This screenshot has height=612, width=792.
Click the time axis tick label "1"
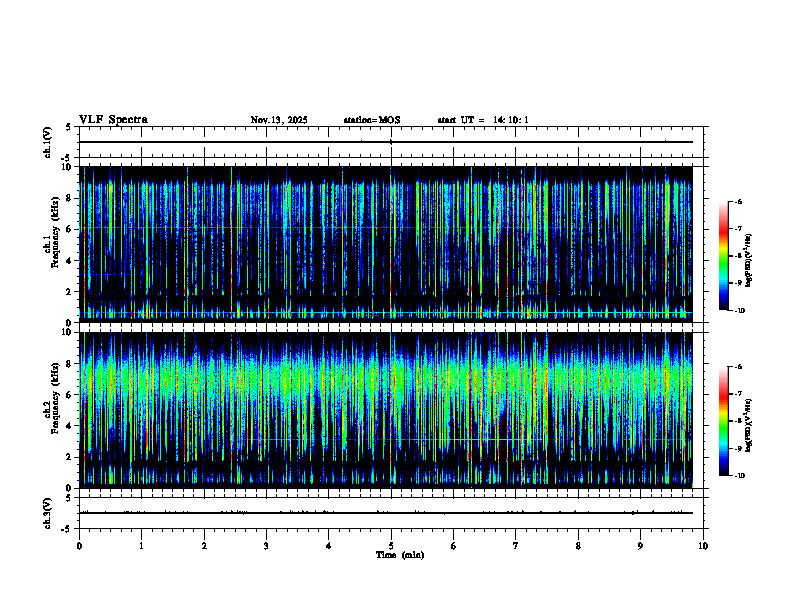(141, 546)
